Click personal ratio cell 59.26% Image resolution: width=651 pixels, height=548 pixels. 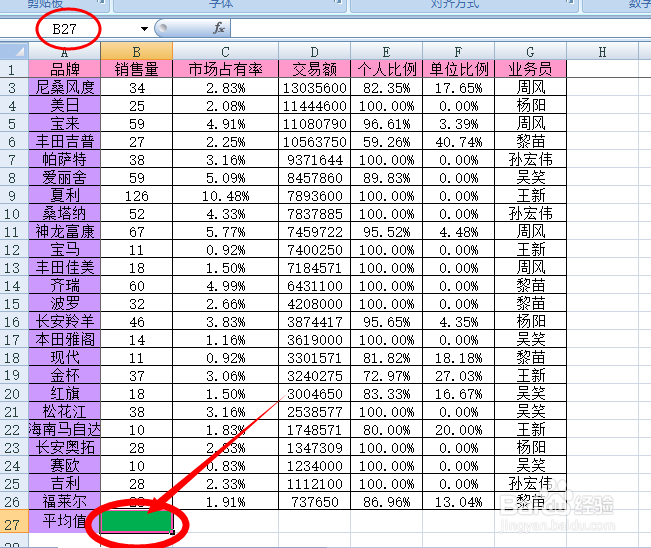point(386,142)
